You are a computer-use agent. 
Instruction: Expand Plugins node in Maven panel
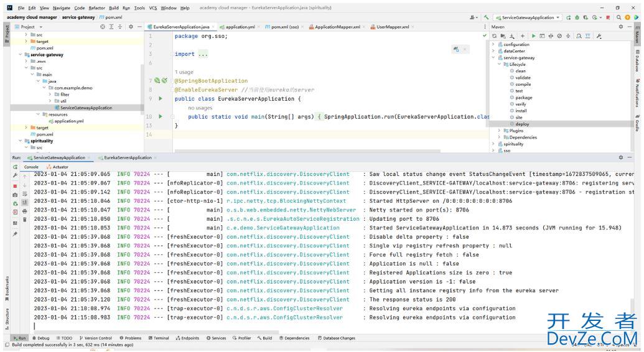coord(500,131)
